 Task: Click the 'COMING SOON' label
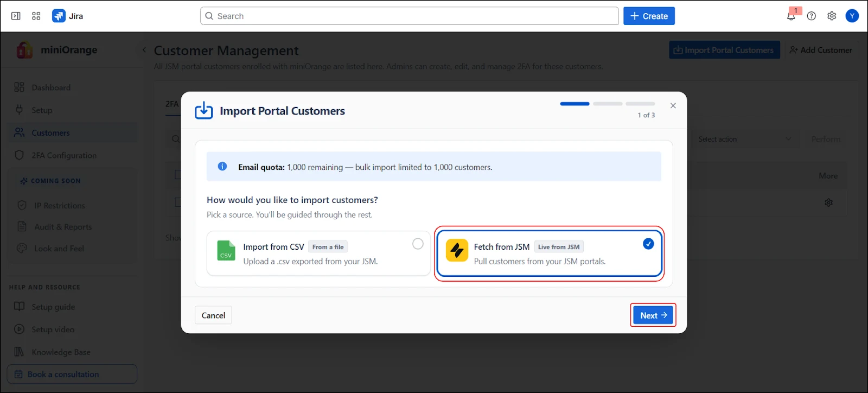55,181
